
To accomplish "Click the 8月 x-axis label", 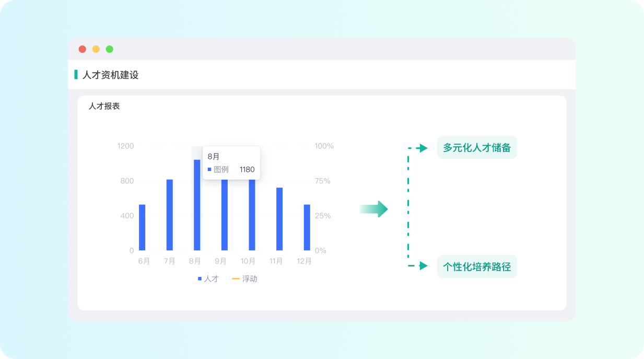I will pos(195,261).
